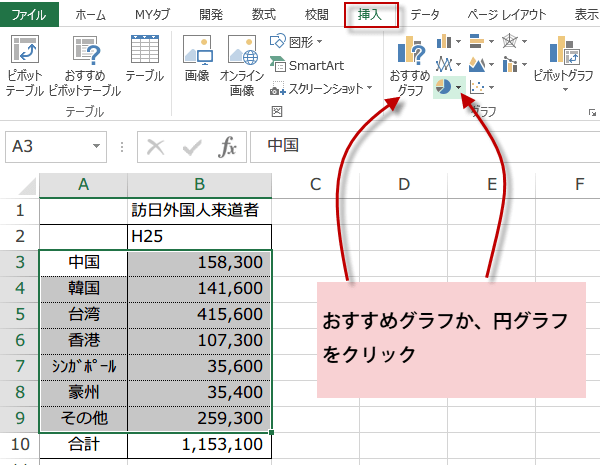Screen dimensions: 600x465
Task: Expand the radar chart dropdown arrow
Action: click(524, 41)
